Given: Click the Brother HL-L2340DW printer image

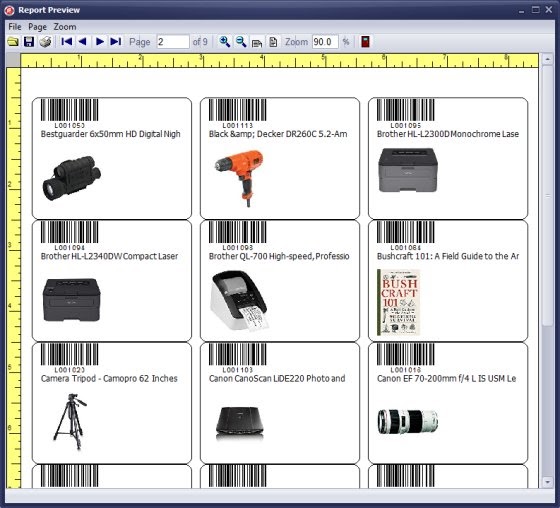Looking at the screenshot, I should pos(71,300).
